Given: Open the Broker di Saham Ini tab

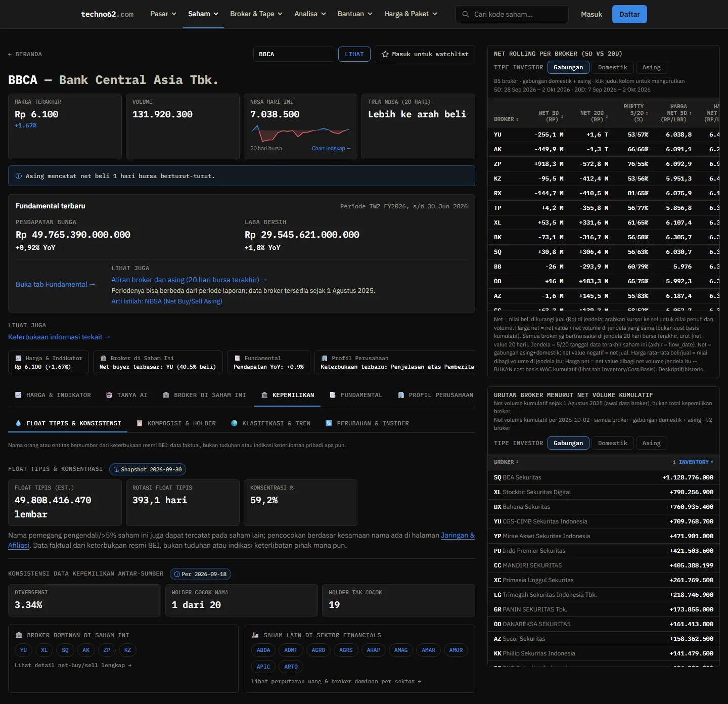Looking at the screenshot, I should pyautogui.click(x=204, y=395).
